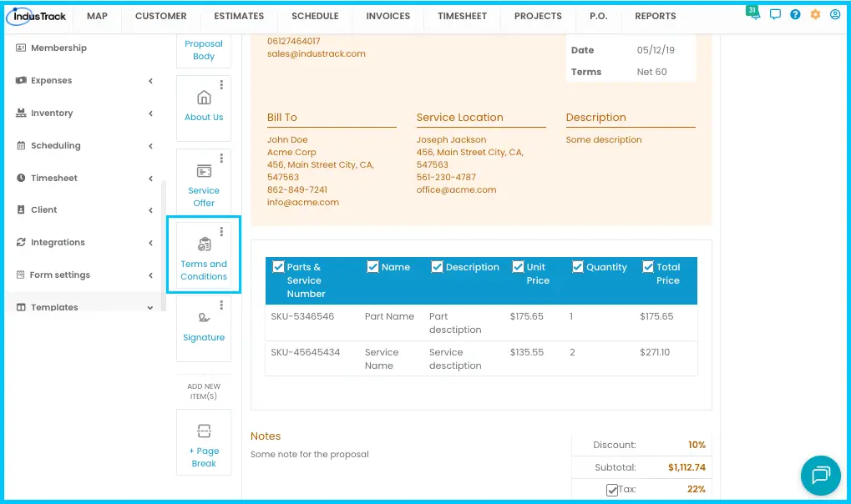
Task: Open the live chat bubble button
Action: [x=821, y=476]
